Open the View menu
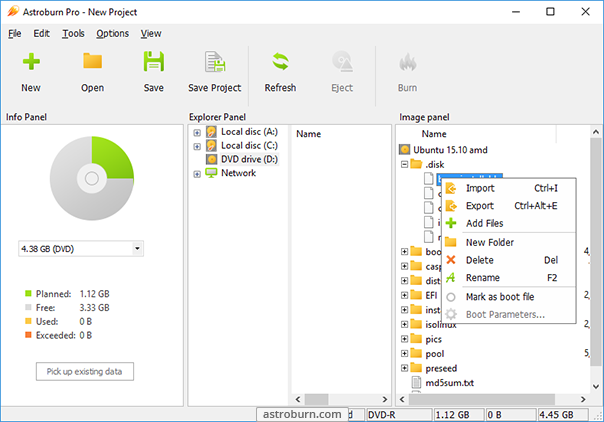Viewport: 604px width, 422px height. coord(151,33)
